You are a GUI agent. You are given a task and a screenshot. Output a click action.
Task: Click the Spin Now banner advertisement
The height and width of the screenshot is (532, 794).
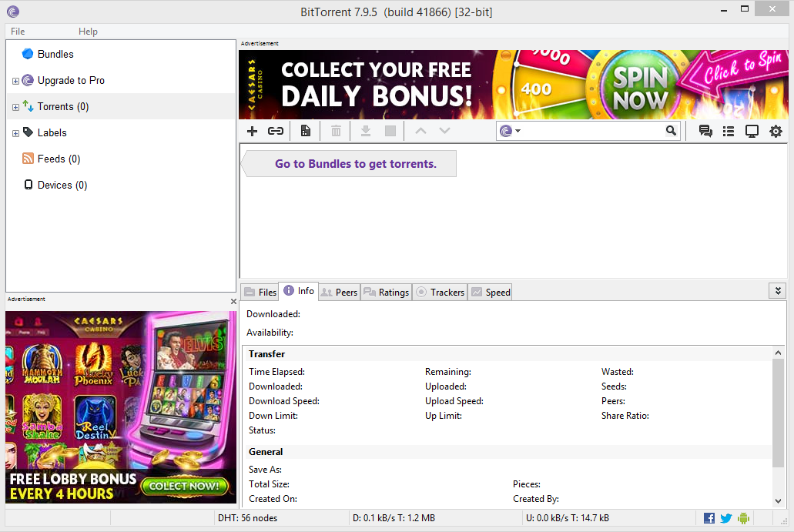click(514, 85)
